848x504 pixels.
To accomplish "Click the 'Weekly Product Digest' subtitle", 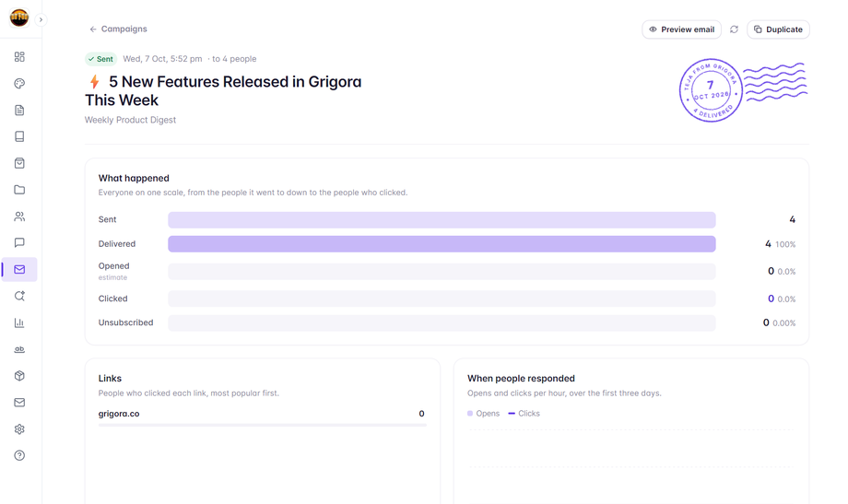I will (130, 120).
